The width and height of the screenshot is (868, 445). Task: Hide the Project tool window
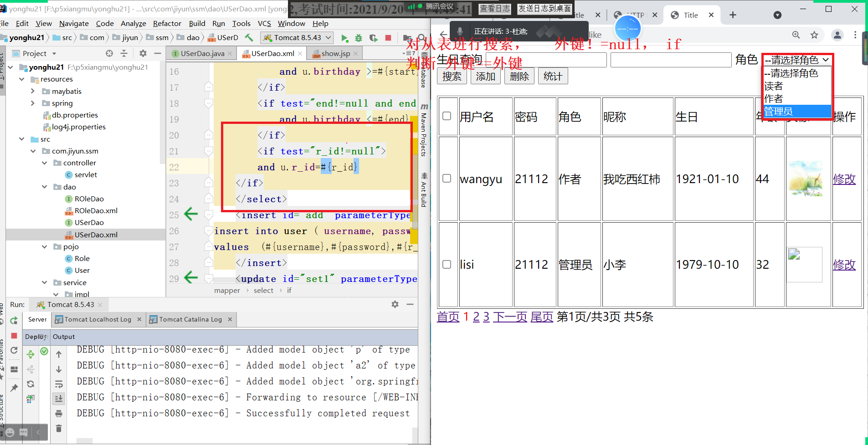(158, 53)
